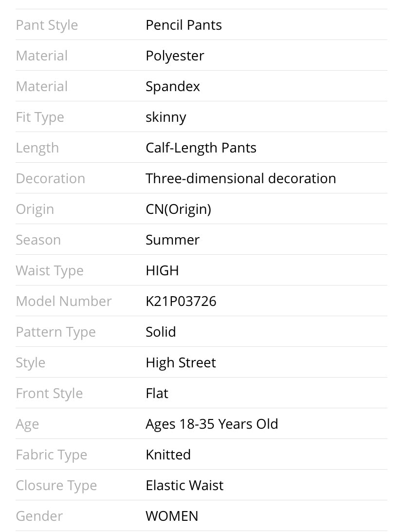Click the "Pencil Pants" value text

point(183,25)
